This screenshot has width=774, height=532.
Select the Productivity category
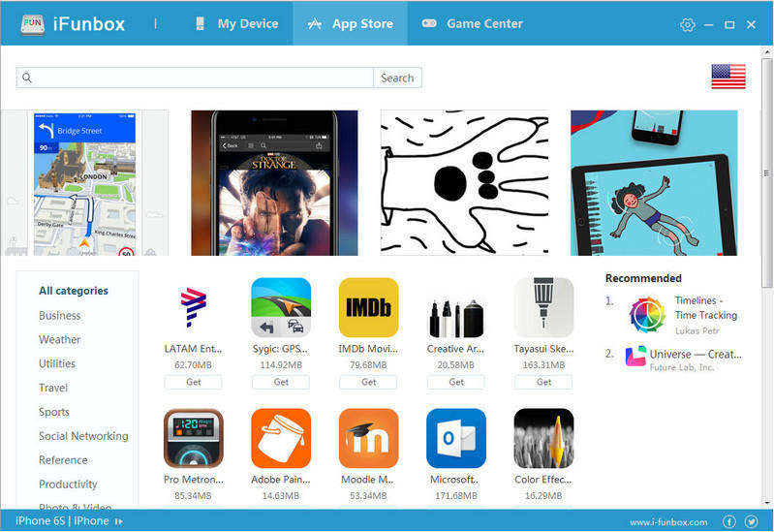68,485
